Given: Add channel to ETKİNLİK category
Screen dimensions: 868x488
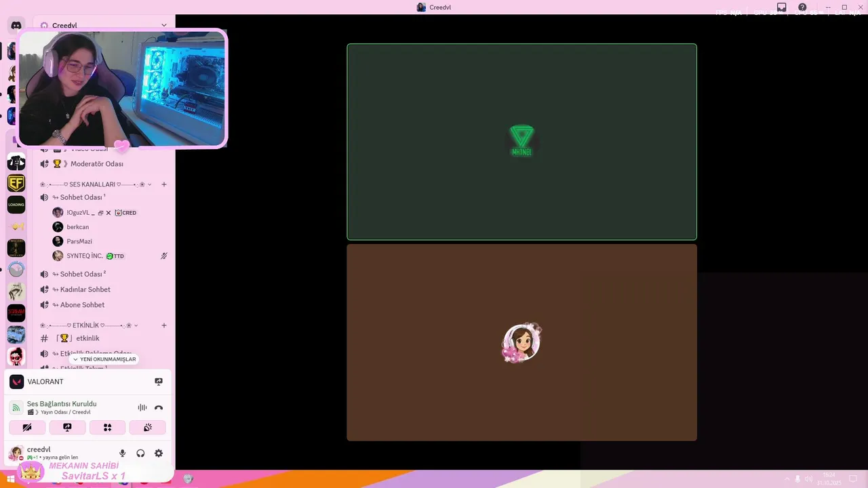Looking at the screenshot, I should click(x=164, y=325).
